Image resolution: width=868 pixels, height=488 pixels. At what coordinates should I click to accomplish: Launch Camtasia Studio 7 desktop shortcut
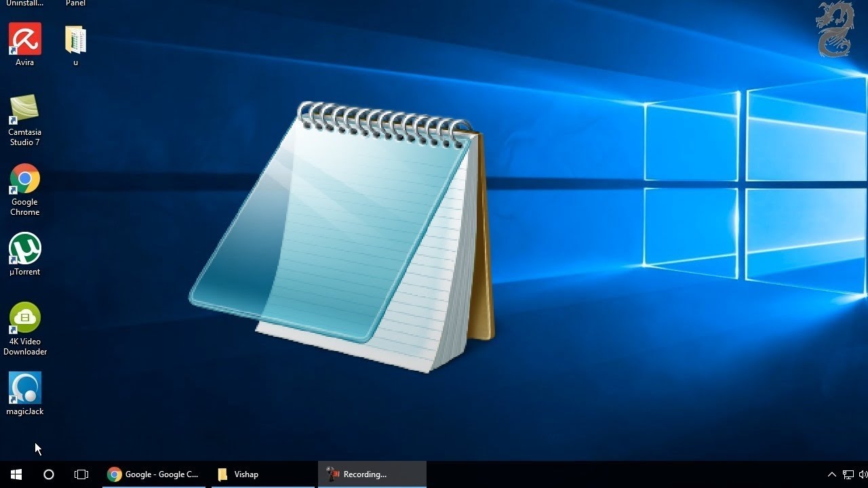point(25,120)
